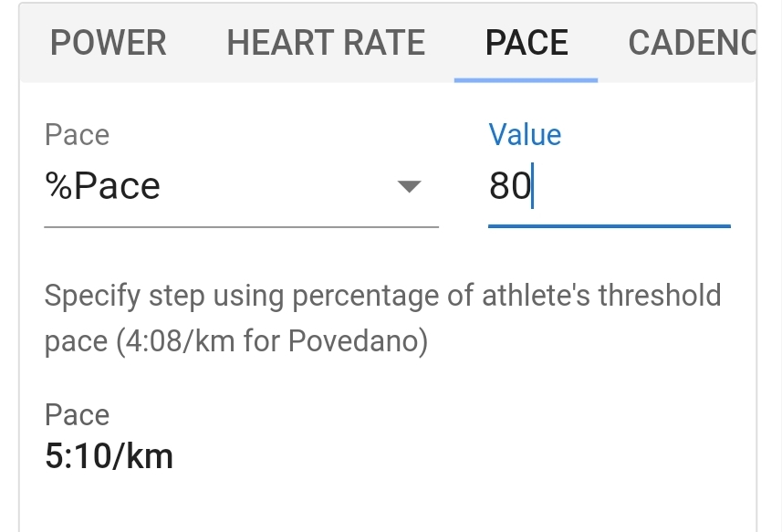
Task: Switch to the POWER tab
Action: pyautogui.click(x=109, y=42)
